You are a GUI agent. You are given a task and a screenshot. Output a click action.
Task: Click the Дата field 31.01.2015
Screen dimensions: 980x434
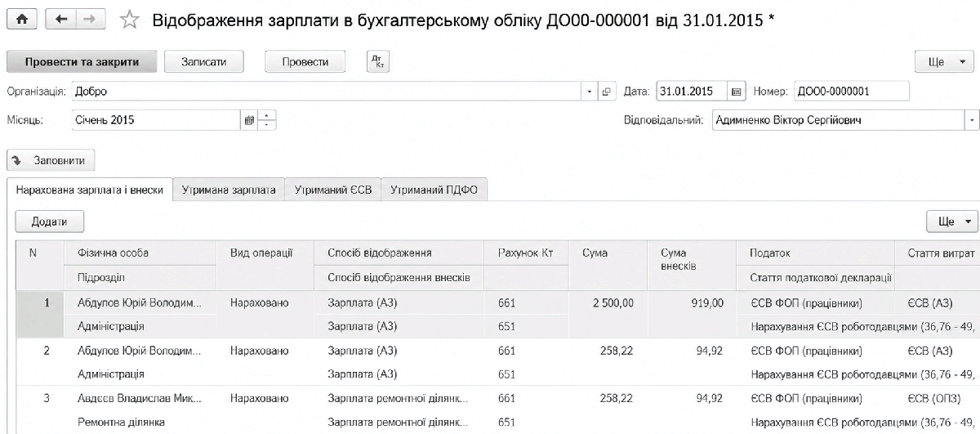point(691,92)
